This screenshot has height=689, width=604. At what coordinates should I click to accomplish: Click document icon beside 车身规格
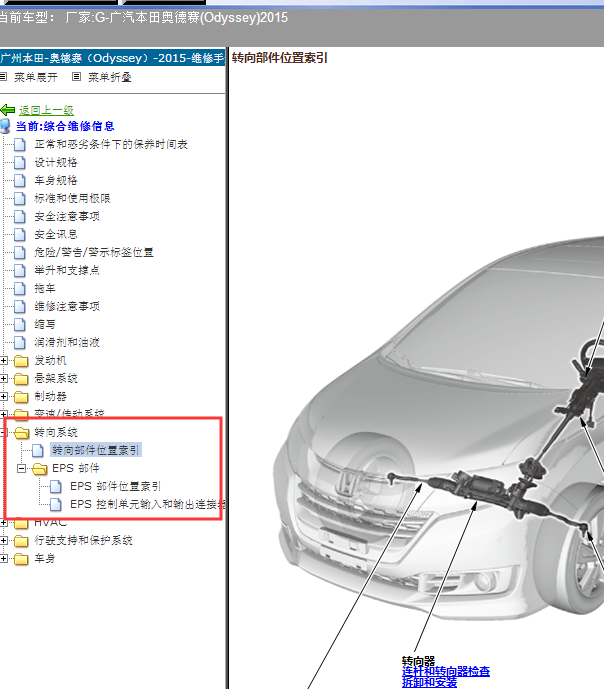[19, 180]
